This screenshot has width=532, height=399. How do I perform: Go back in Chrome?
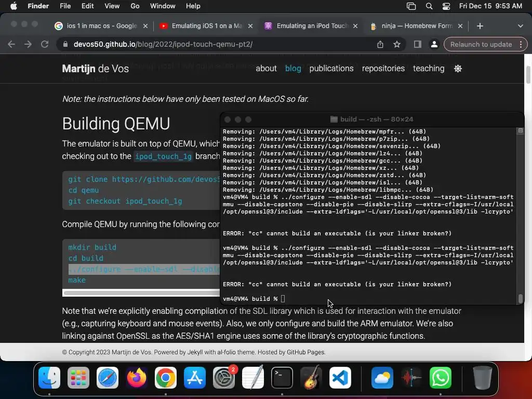coord(11,44)
